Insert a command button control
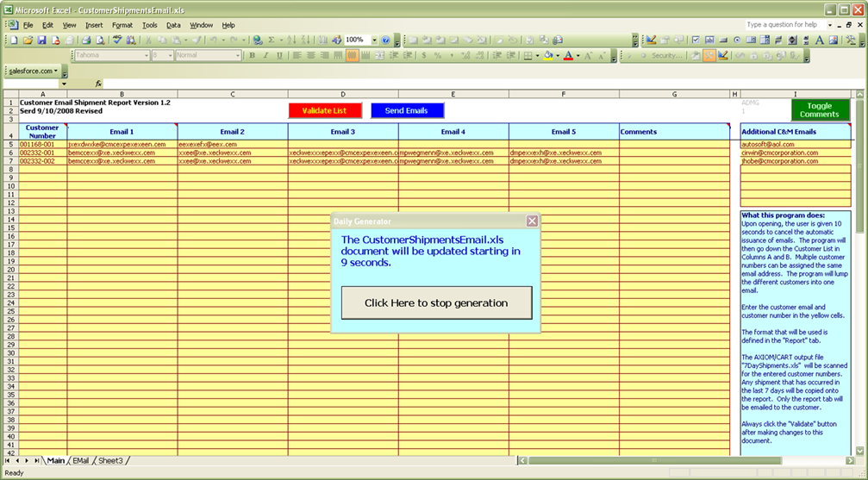Viewport: 868px width, 480px height. coord(723,40)
